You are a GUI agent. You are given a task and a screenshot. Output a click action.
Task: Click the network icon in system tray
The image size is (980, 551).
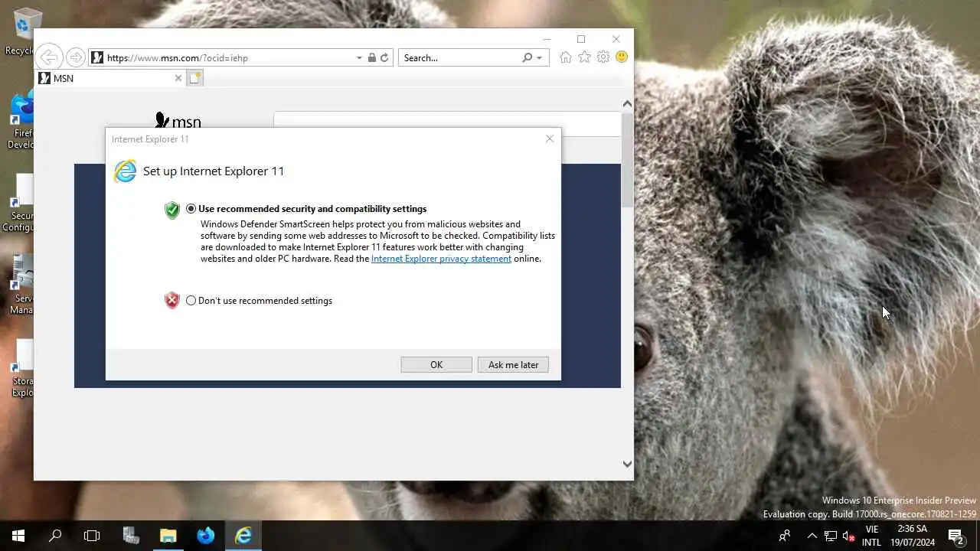(831, 536)
